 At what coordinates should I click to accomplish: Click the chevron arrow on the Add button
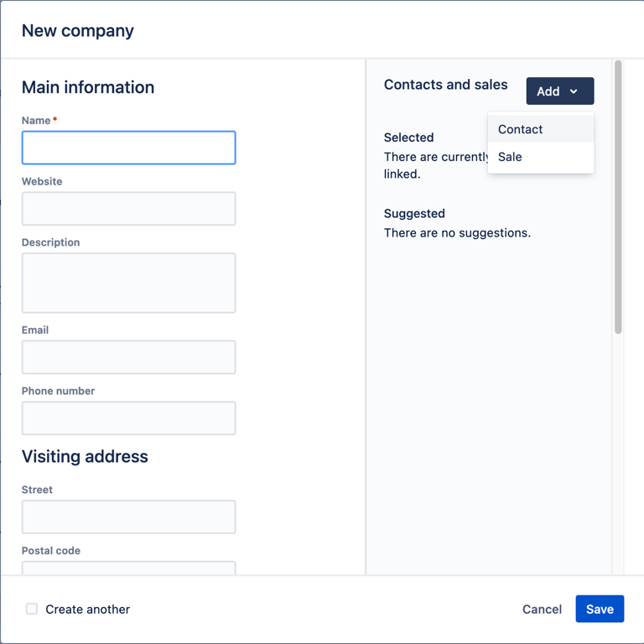[574, 91]
